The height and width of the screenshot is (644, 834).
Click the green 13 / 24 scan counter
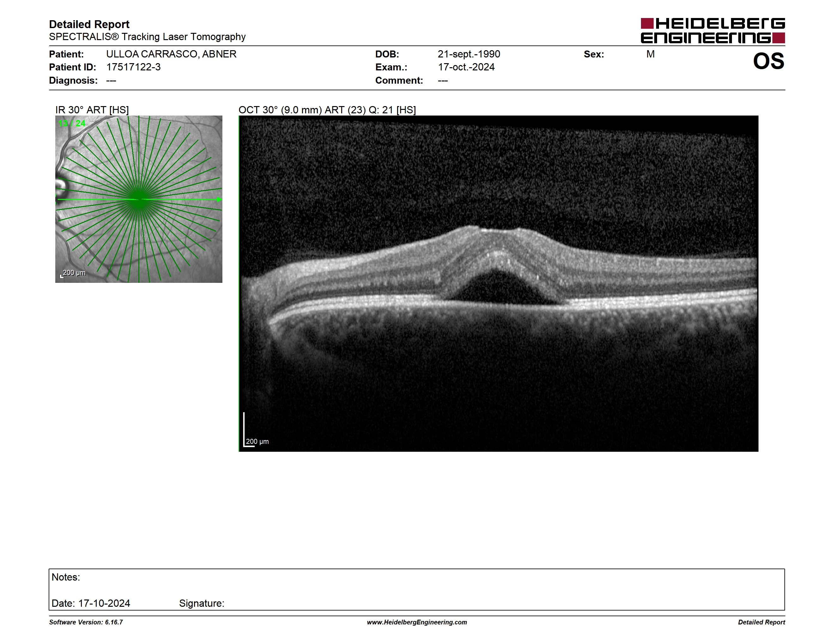click(x=72, y=123)
